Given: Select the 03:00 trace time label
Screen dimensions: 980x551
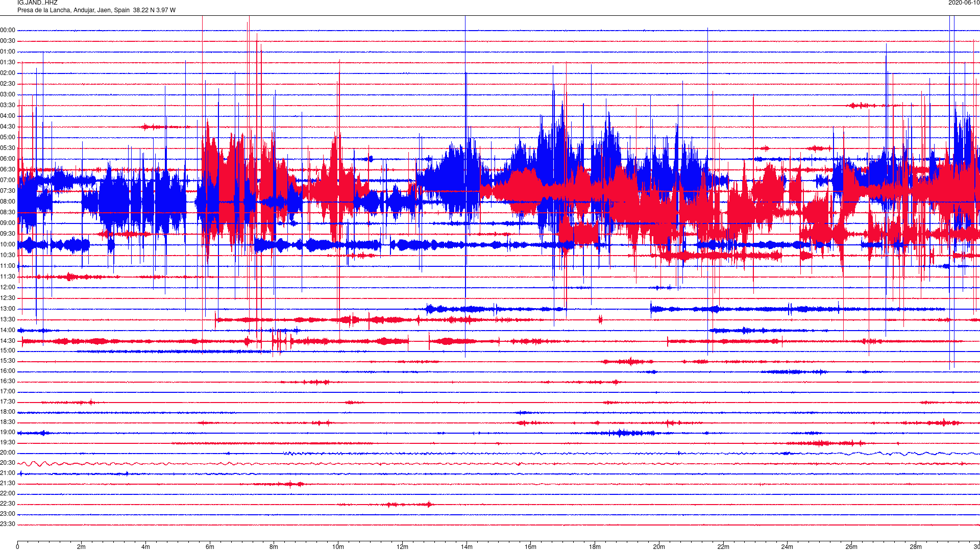Looking at the screenshot, I should click(8, 95).
